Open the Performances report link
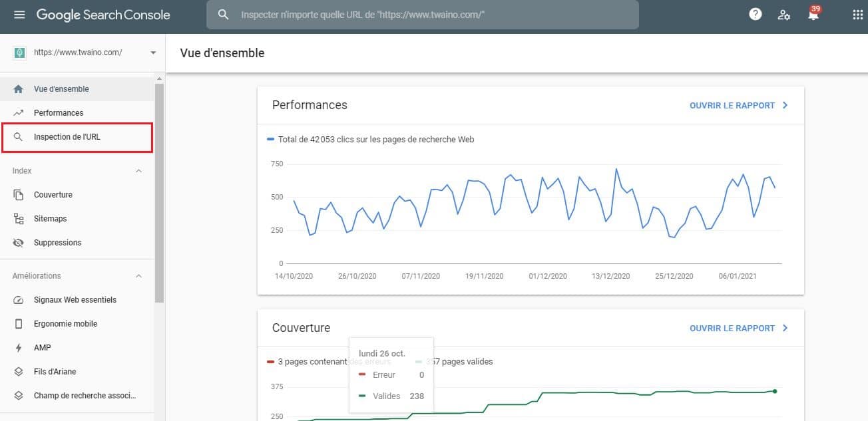This screenshot has height=421, width=868. [732, 105]
